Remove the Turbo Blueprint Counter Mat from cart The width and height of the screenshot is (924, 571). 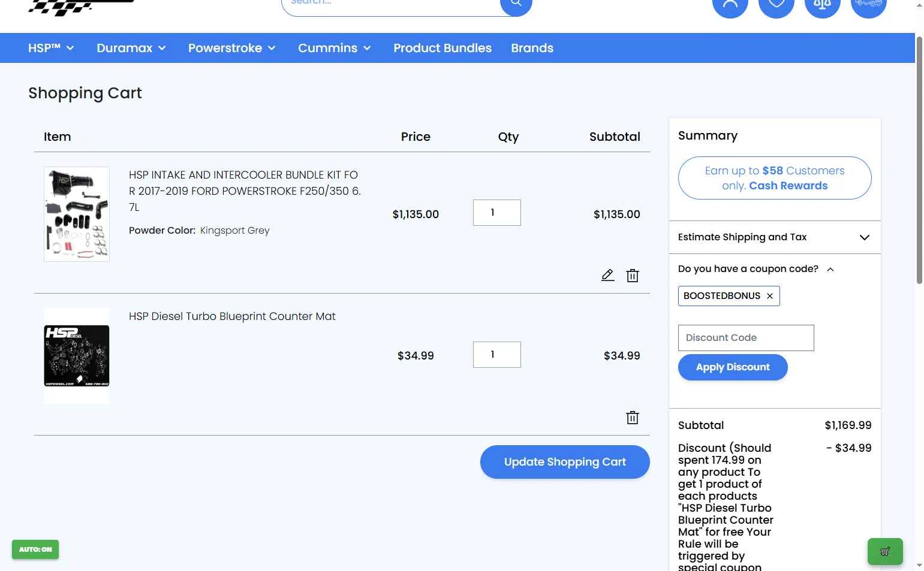point(633,418)
